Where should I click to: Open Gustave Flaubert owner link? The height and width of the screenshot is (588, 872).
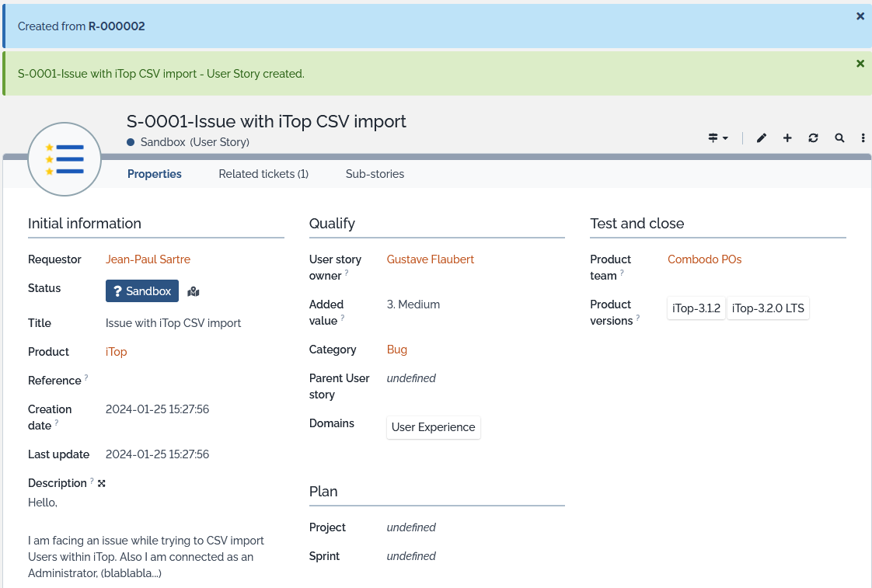point(430,259)
